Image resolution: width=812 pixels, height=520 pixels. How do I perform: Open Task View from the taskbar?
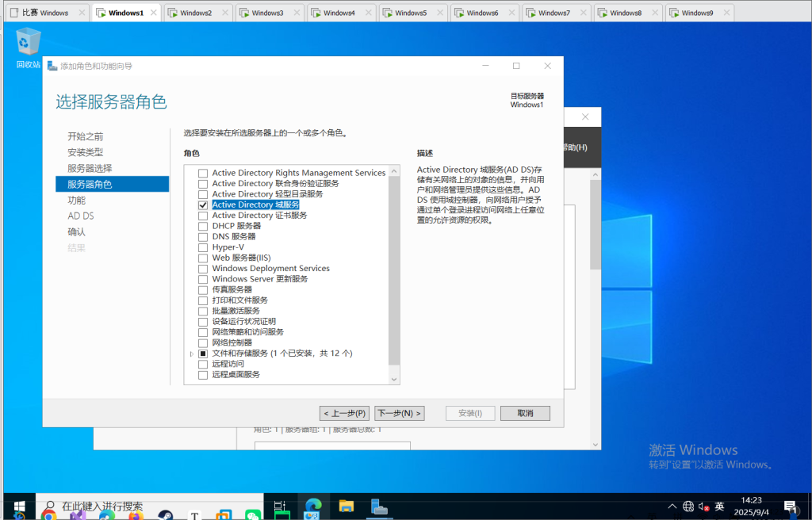[279, 507]
